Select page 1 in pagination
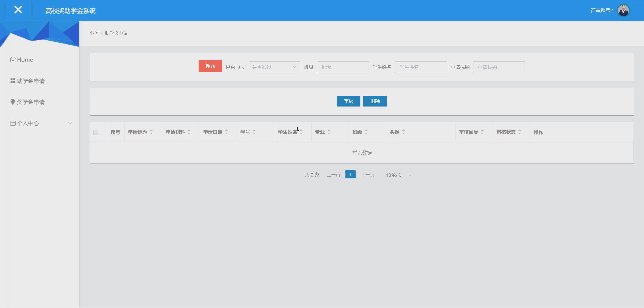 point(350,174)
